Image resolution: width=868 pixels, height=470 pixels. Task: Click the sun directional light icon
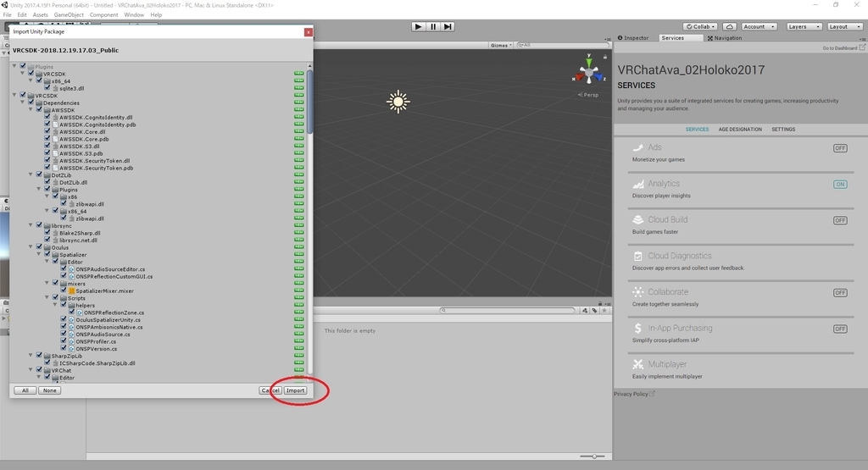point(398,102)
